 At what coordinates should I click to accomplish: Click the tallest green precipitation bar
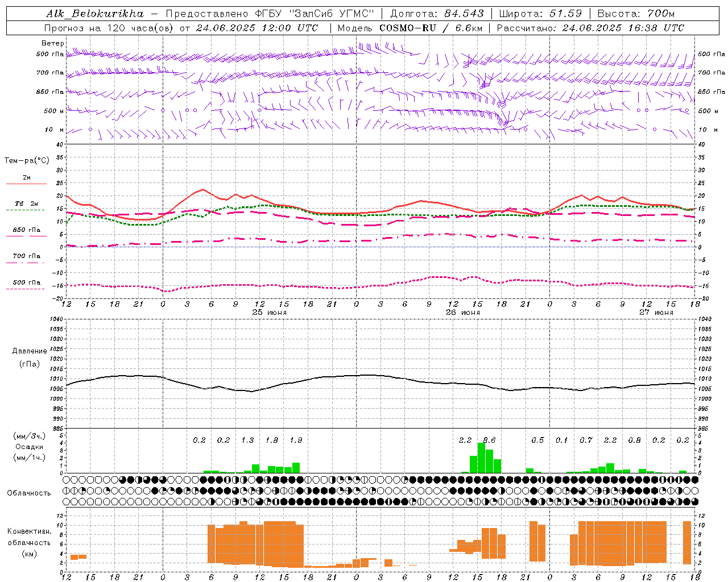point(481,458)
